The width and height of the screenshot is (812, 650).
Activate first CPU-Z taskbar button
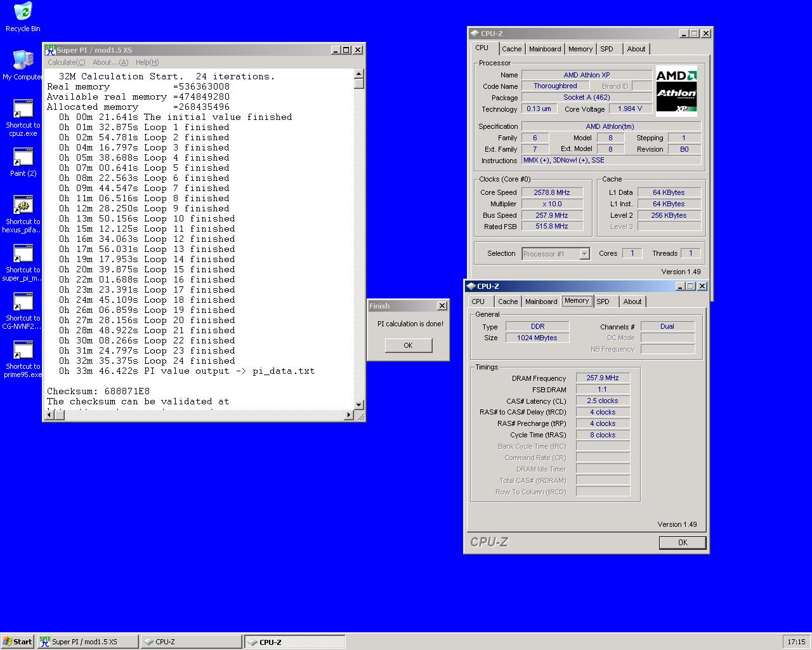click(192, 642)
